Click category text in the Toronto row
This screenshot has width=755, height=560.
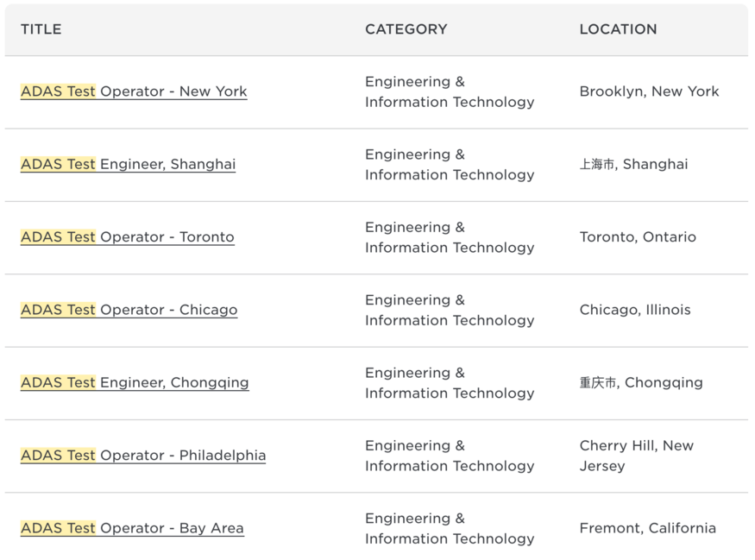450,237
